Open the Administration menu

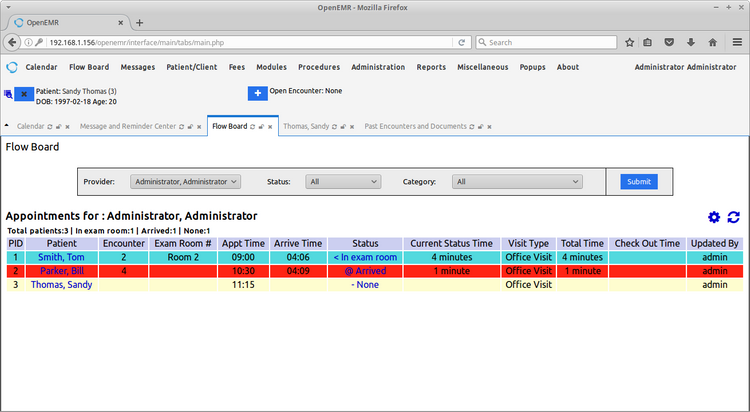pos(378,67)
